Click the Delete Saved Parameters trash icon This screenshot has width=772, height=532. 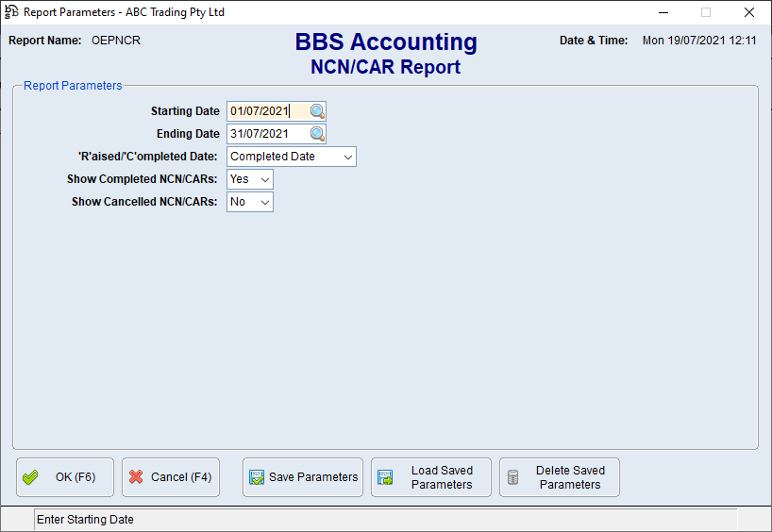coord(513,477)
